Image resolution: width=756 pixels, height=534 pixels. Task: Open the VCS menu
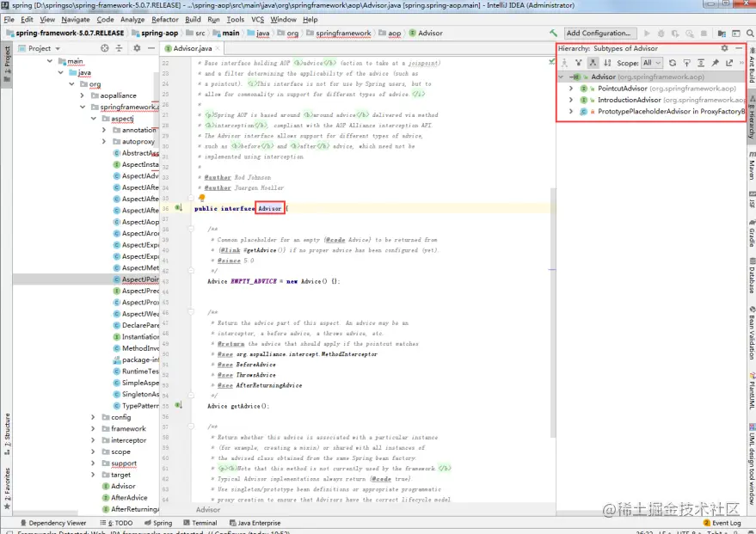(x=257, y=19)
